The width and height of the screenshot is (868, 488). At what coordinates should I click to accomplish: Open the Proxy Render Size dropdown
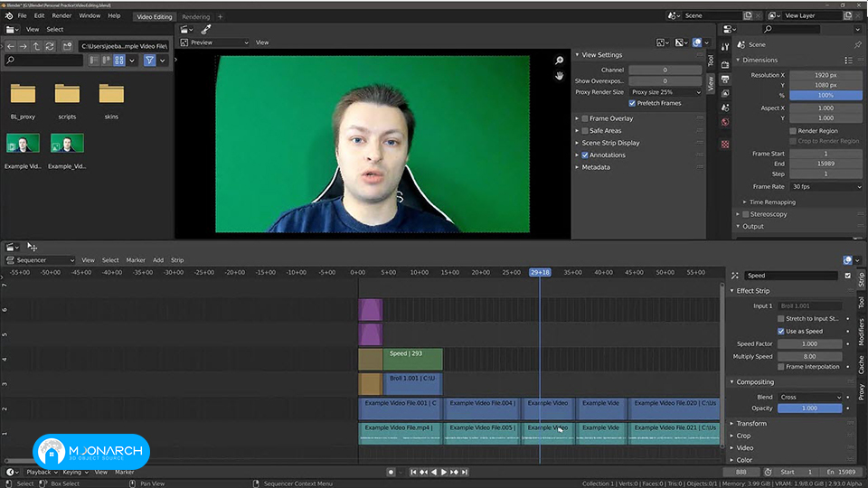tap(666, 92)
